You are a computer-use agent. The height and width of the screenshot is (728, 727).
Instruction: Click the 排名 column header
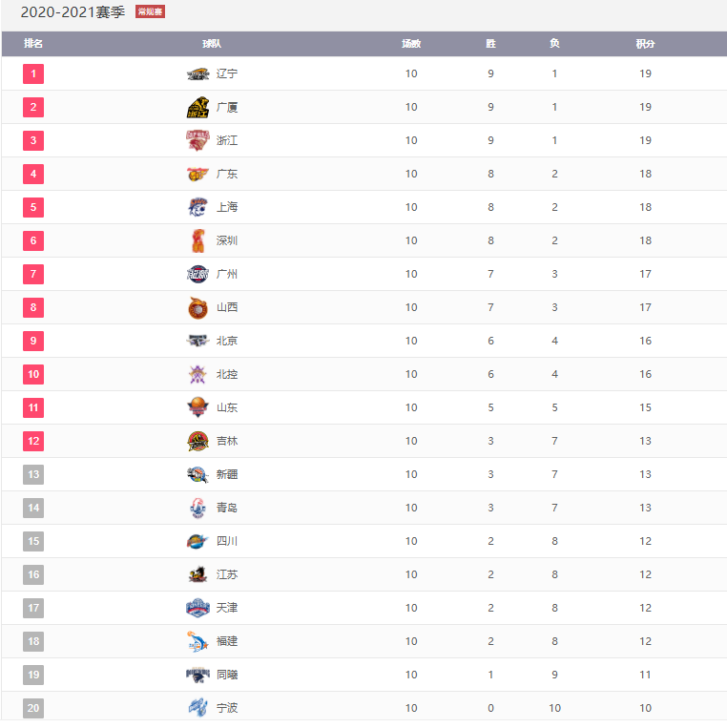(33, 44)
